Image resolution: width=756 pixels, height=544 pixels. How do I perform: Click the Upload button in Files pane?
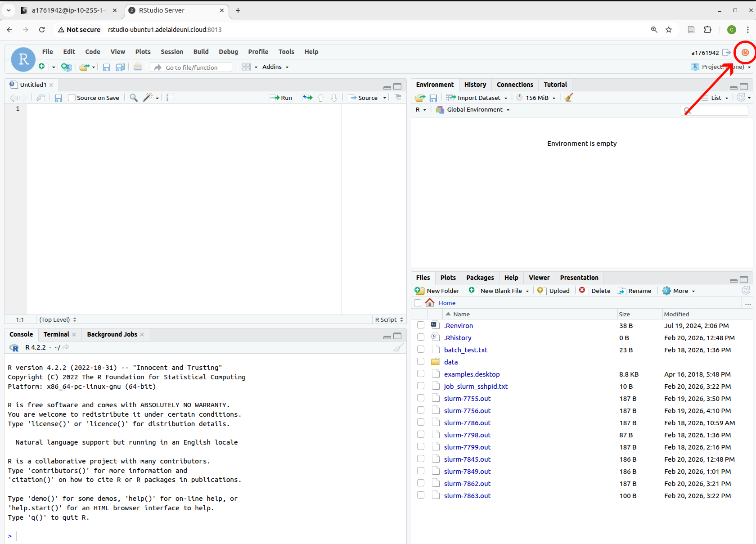(x=553, y=291)
